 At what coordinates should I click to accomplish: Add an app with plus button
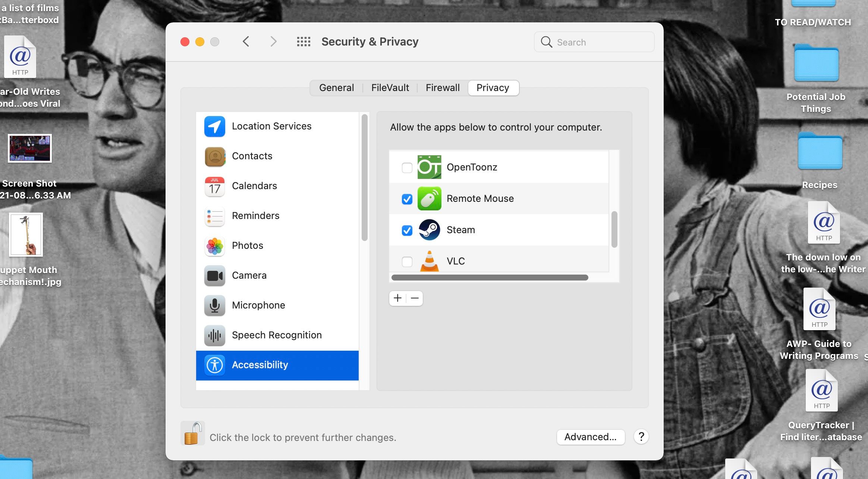397,298
